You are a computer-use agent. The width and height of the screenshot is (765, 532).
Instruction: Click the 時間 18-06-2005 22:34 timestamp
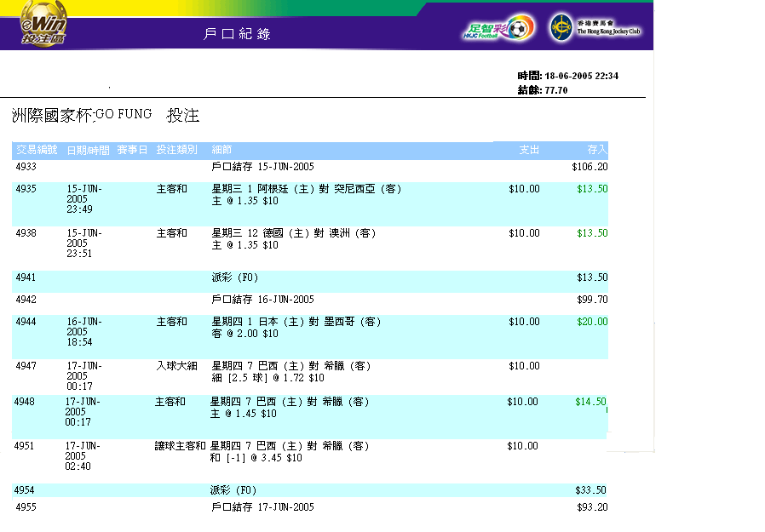tap(568, 76)
